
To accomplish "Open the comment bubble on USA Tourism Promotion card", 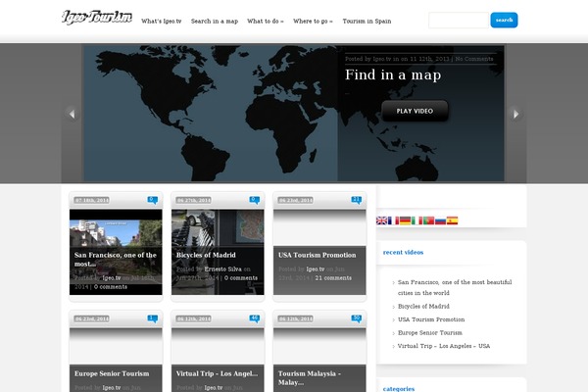I will (357, 200).
